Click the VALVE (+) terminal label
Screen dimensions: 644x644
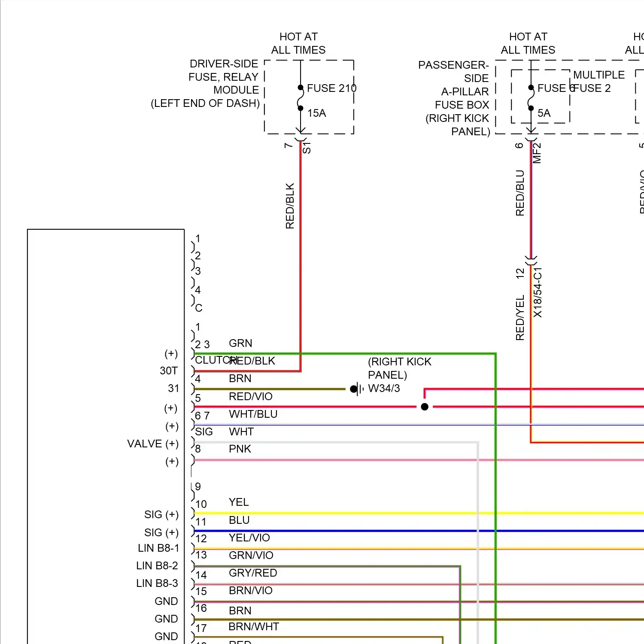point(152,444)
